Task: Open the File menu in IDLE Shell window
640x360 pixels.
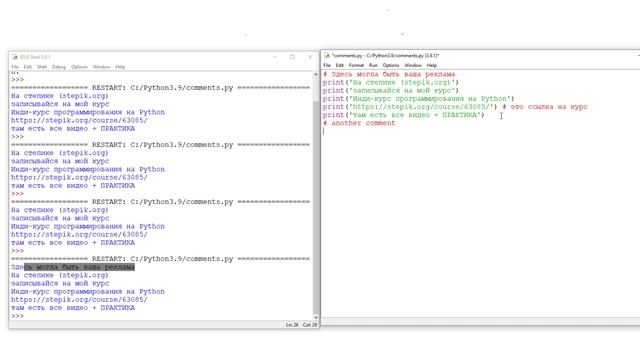Action: tap(15, 67)
